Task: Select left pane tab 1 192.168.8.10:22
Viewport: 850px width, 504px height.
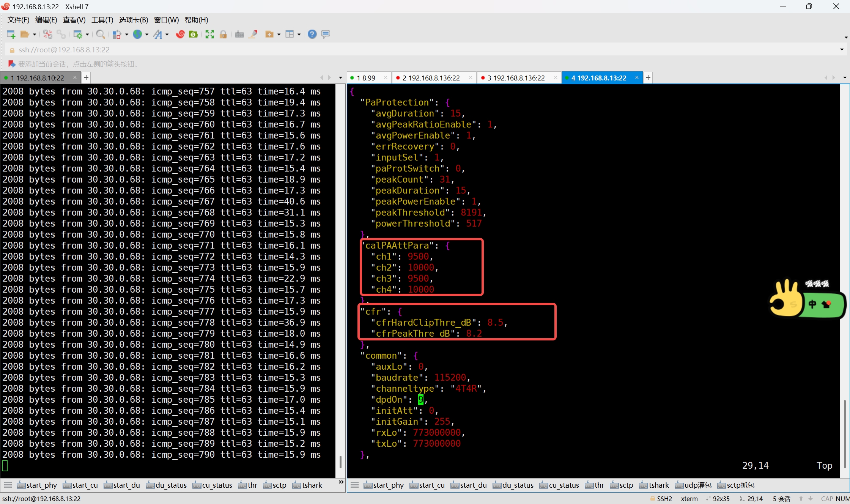Action: [x=37, y=78]
